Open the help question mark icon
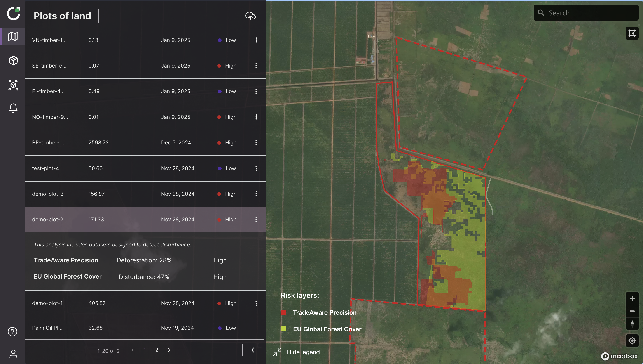The width and height of the screenshot is (643, 364). click(12, 331)
